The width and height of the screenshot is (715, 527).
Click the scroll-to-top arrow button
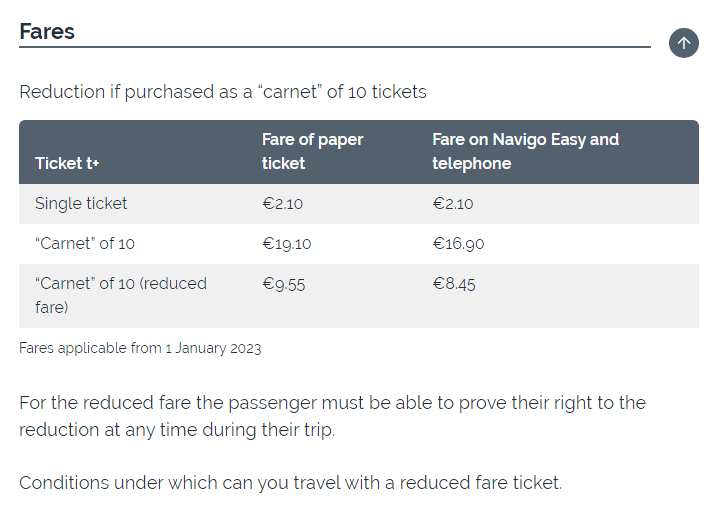coord(683,43)
